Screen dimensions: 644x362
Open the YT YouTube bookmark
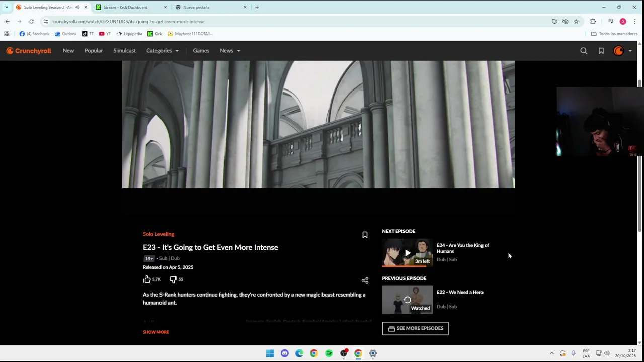click(105, 34)
